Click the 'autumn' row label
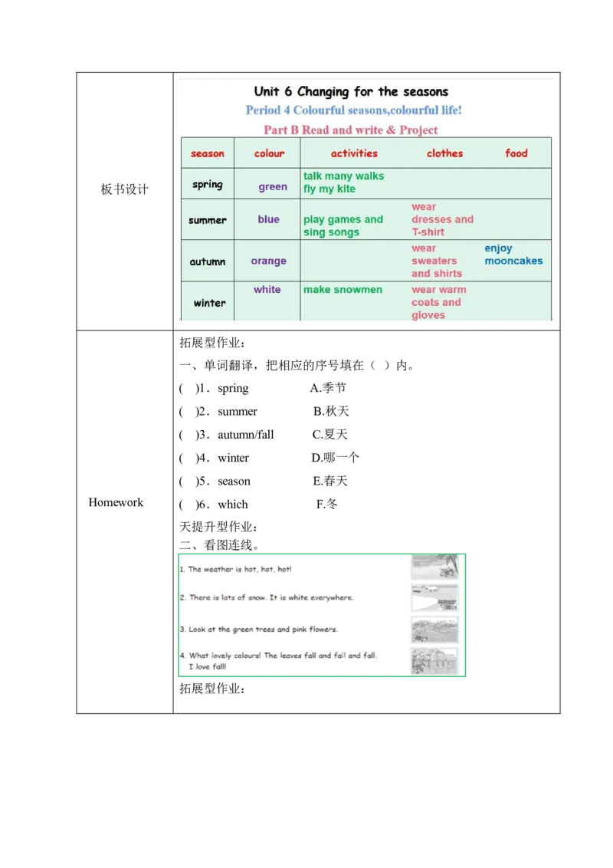This screenshot has height=868, width=613. 208,261
